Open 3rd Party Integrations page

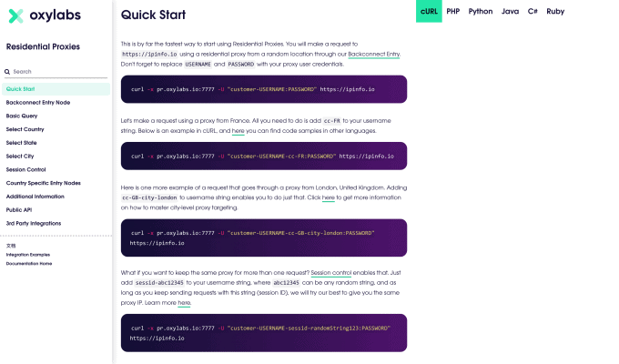coord(33,223)
